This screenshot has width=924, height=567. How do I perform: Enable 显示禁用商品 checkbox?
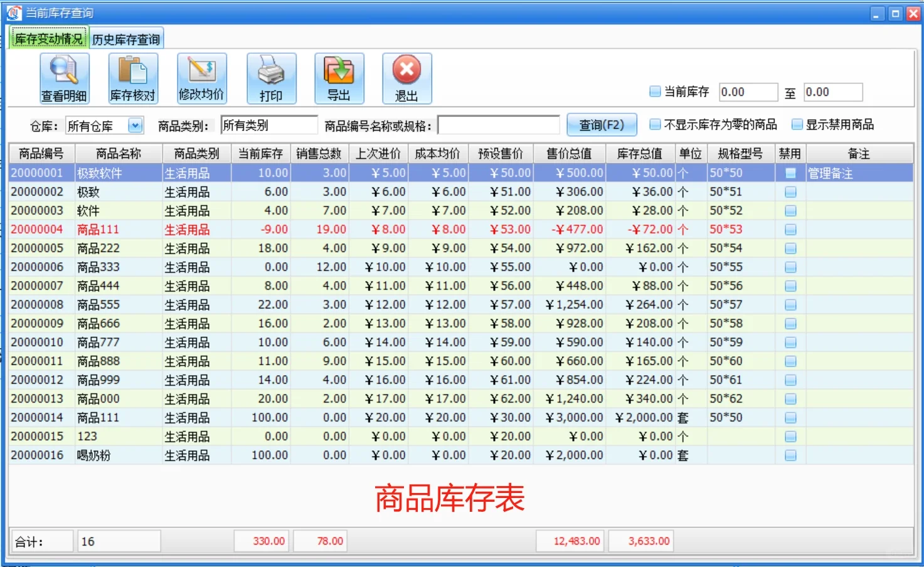(x=797, y=124)
